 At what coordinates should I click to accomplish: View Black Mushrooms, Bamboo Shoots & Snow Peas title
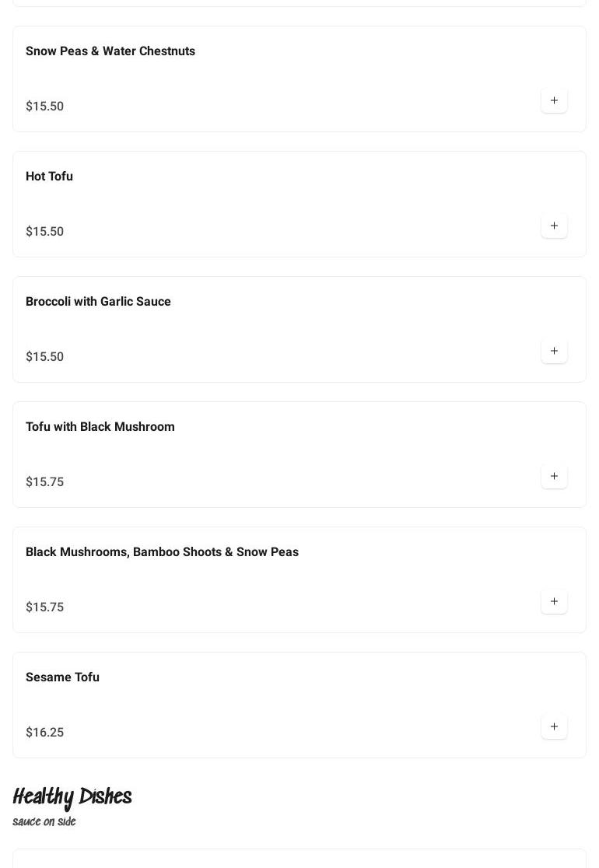coord(162,552)
